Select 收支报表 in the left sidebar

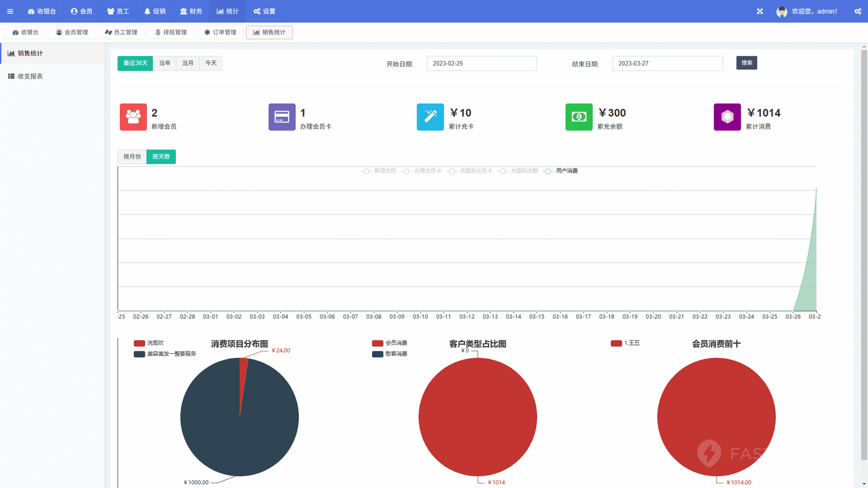coord(30,76)
